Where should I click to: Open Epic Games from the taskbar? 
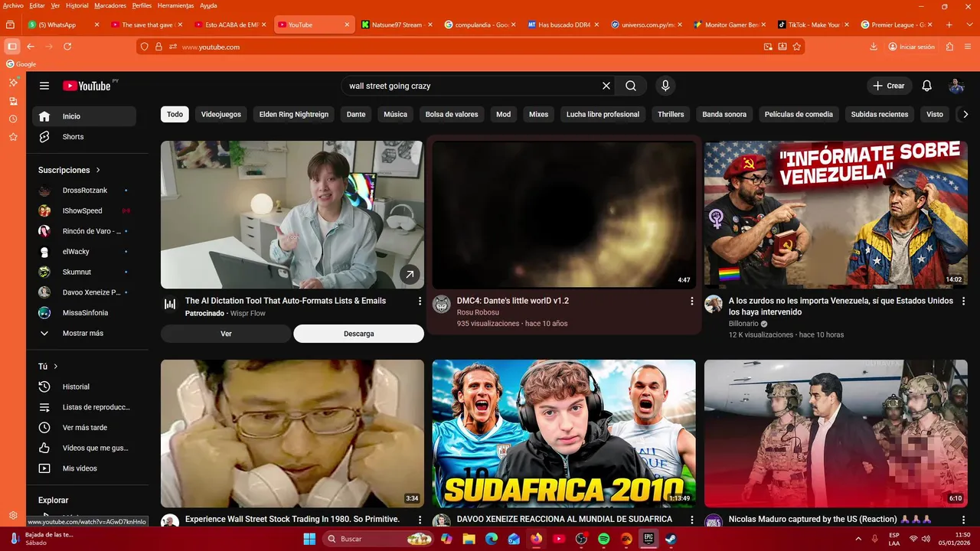point(648,539)
